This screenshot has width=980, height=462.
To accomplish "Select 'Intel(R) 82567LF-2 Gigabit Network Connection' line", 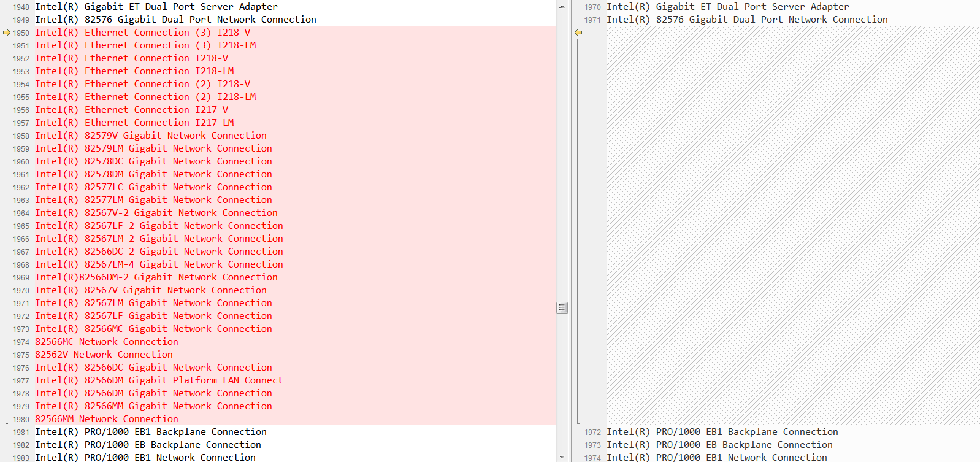I will pyautogui.click(x=159, y=226).
